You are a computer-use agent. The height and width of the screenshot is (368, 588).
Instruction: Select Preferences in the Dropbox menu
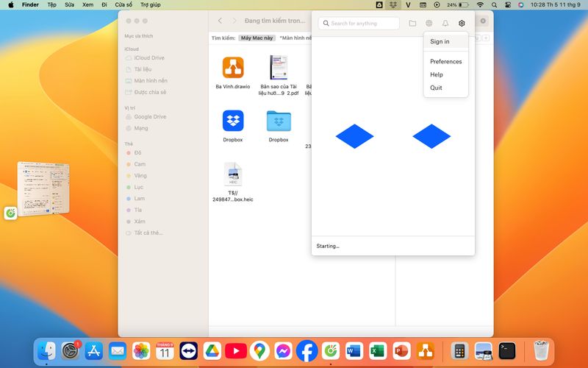(x=445, y=62)
